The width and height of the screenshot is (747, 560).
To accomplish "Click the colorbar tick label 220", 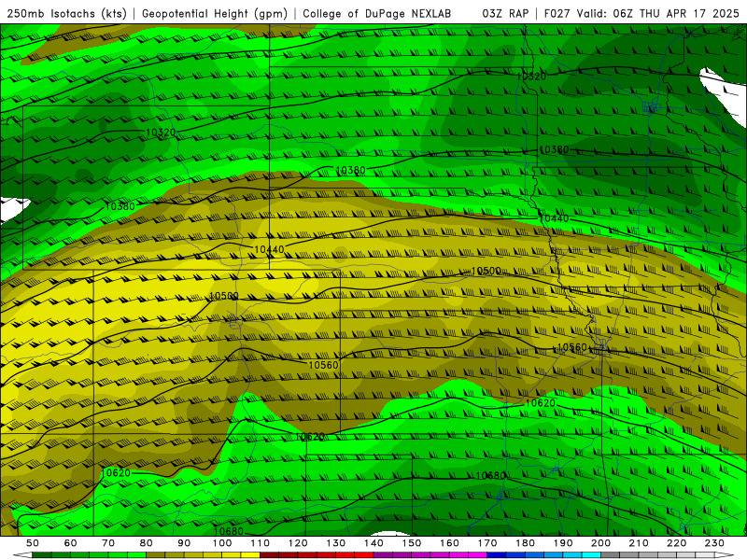I will click(676, 543).
